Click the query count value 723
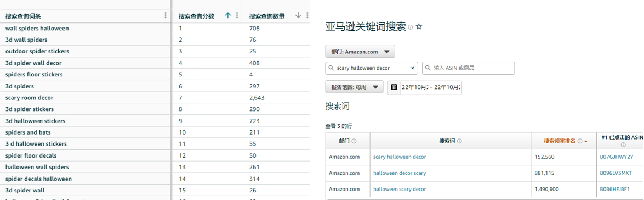The height and width of the screenshot is (200, 644). [254, 121]
